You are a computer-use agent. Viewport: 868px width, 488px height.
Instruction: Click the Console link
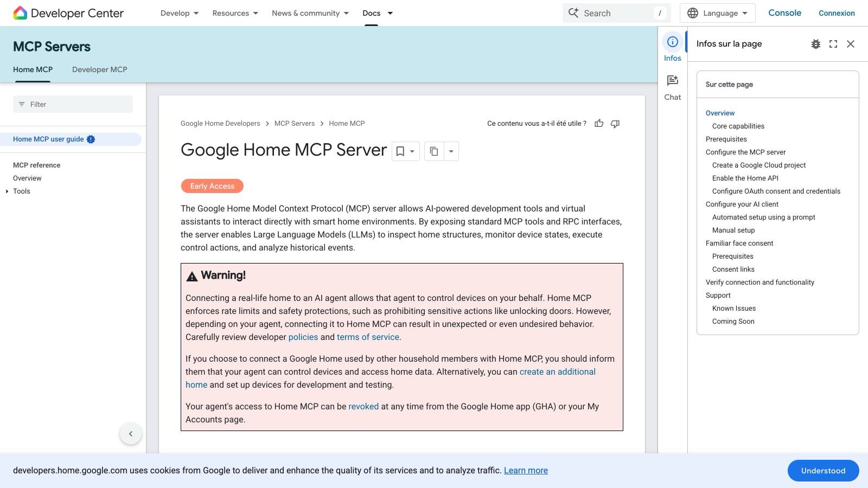(784, 13)
